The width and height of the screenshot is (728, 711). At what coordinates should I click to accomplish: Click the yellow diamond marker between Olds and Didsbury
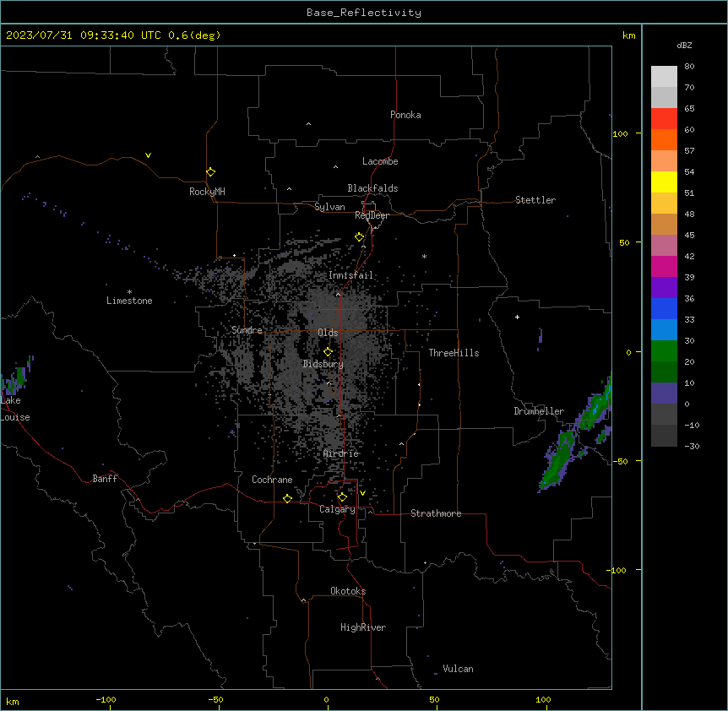pos(329,351)
